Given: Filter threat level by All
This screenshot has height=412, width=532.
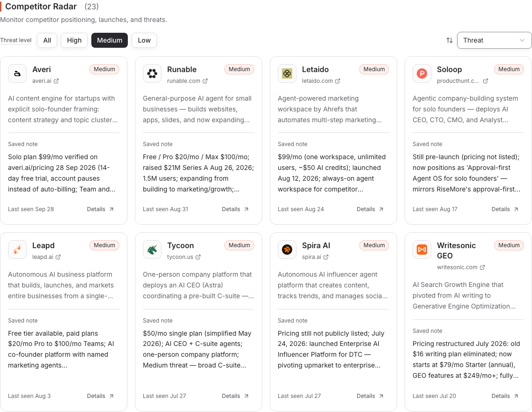Looking at the screenshot, I should (x=47, y=40).
